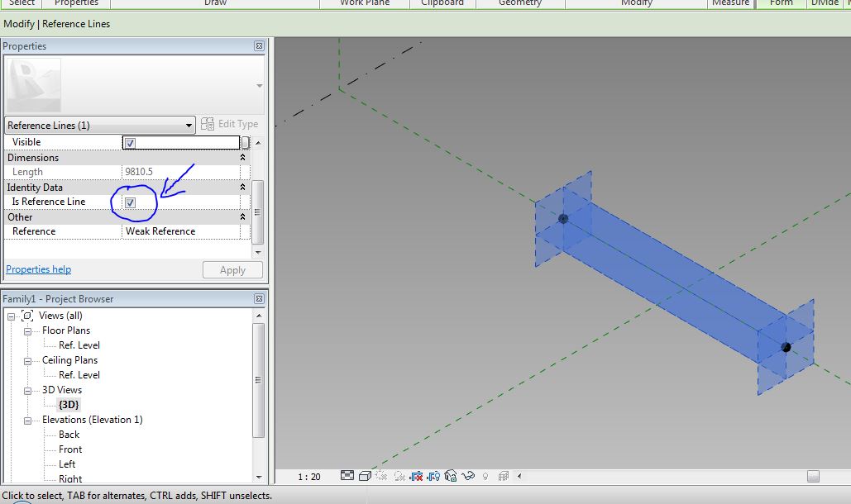This screenshot has height=504, width=851.
Task: Collapse Ceiling Plans tree node
Action: tap(27, 361)
